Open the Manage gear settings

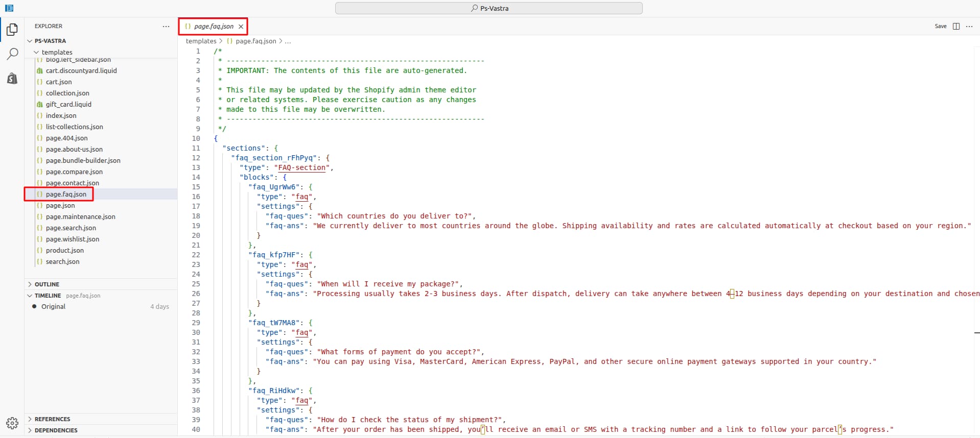pyautogui.click(x=12, y=423)
